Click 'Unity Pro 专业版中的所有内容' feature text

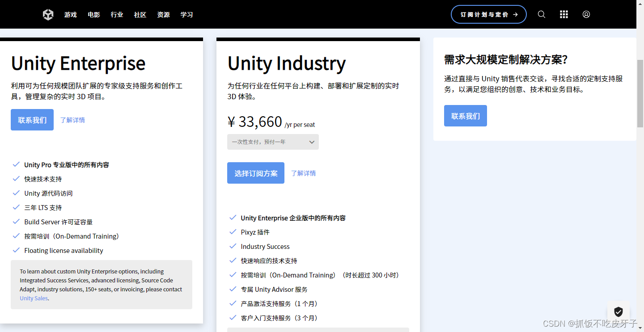coord(67,164)
